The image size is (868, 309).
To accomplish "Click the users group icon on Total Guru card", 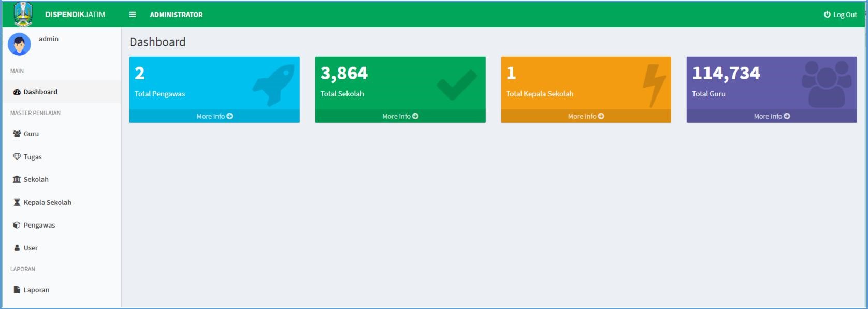I will tap(826, 84).
